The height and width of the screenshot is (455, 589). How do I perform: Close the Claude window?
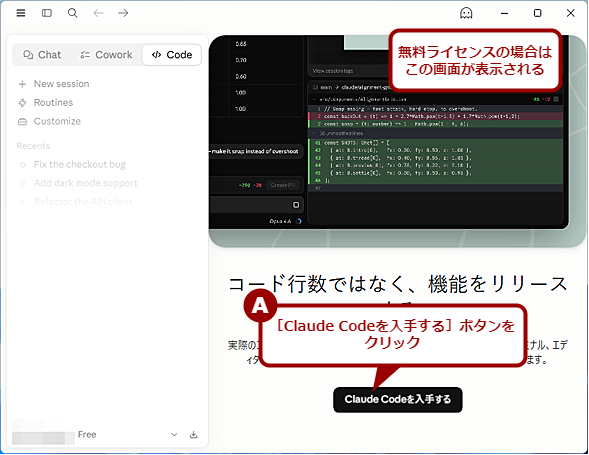coord(571,13)
